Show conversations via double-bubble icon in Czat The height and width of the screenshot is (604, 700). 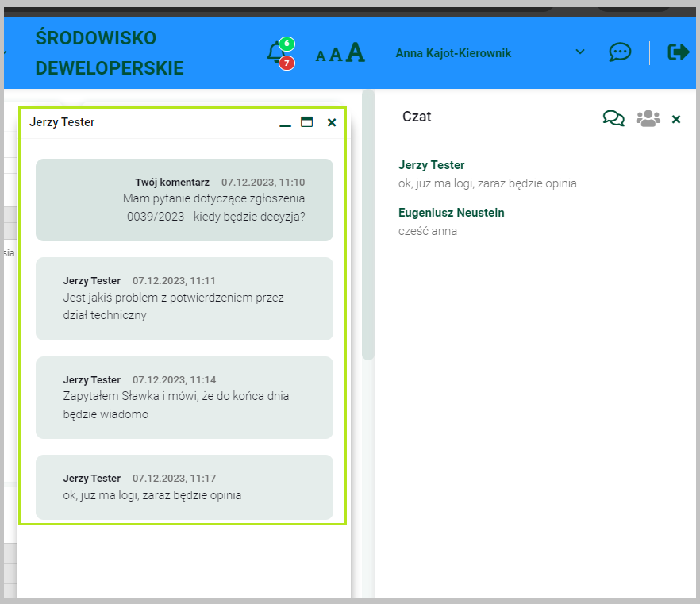613,118
